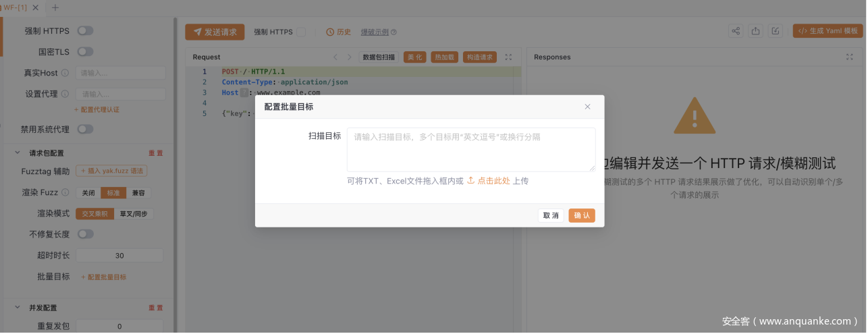Click the export icon beside share
Screen dimensions: 868x334
756,31
